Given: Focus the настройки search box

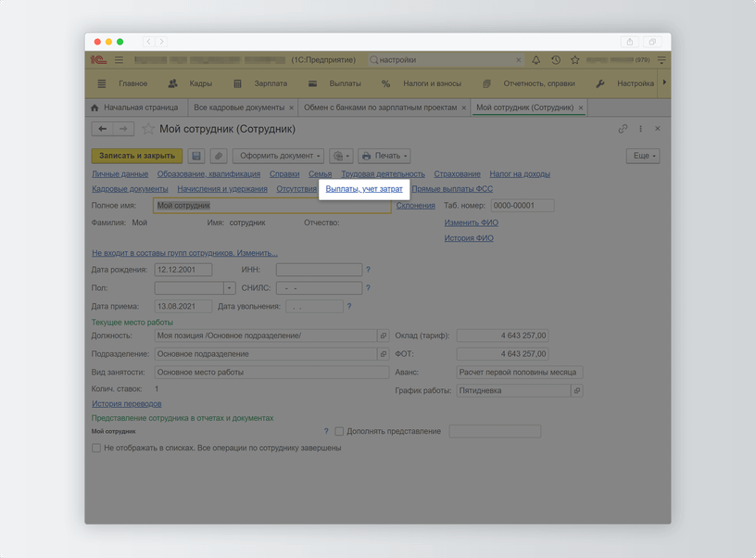Looking at the screenshot, I should [444, 60].
